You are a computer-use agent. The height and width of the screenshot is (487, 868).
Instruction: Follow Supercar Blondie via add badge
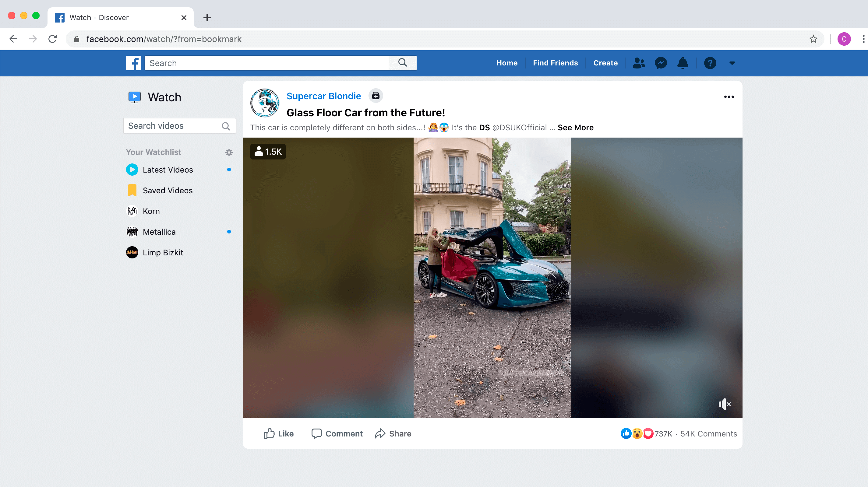[x=375, y=96]
